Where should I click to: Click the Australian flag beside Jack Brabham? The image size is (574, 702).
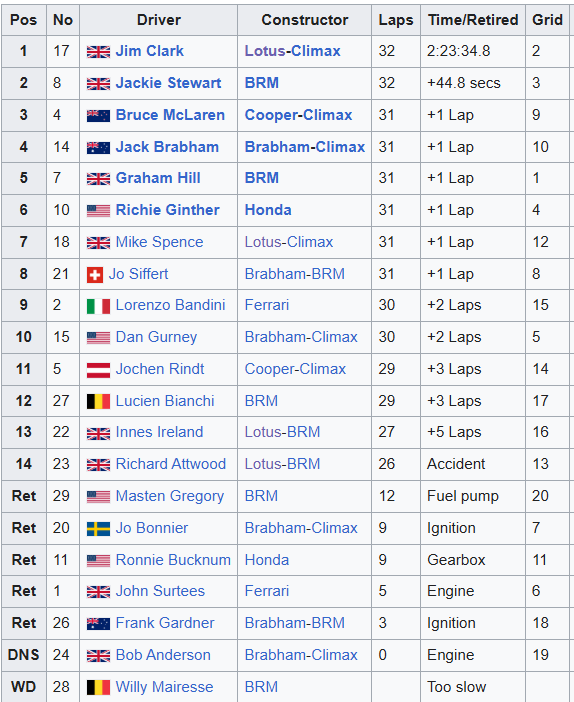point(98,148)
